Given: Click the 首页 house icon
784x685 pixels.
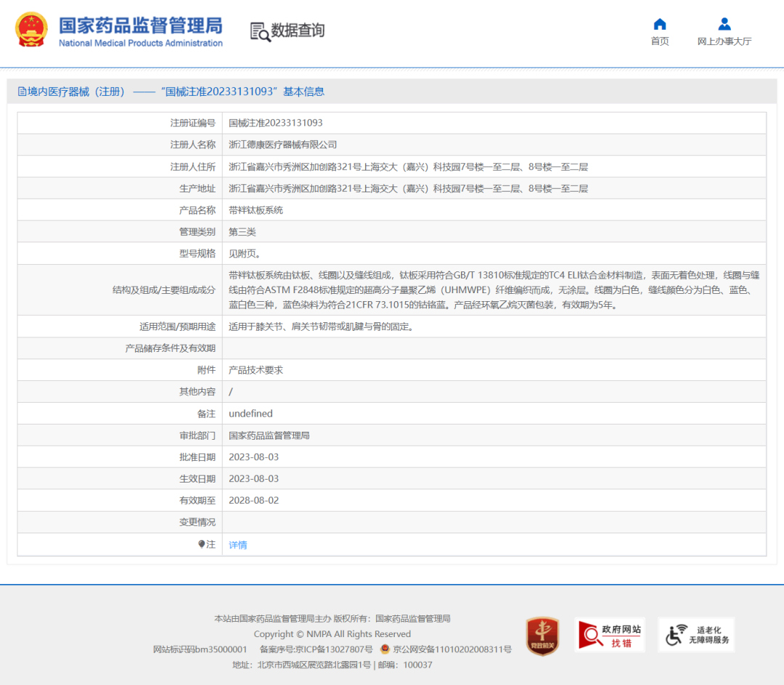Looking at the screenshot, I should pyautogui.click(x=659, y=24).
